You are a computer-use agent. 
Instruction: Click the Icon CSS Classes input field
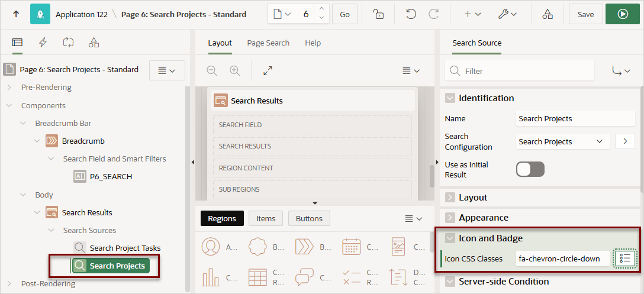tap(563, 259)
